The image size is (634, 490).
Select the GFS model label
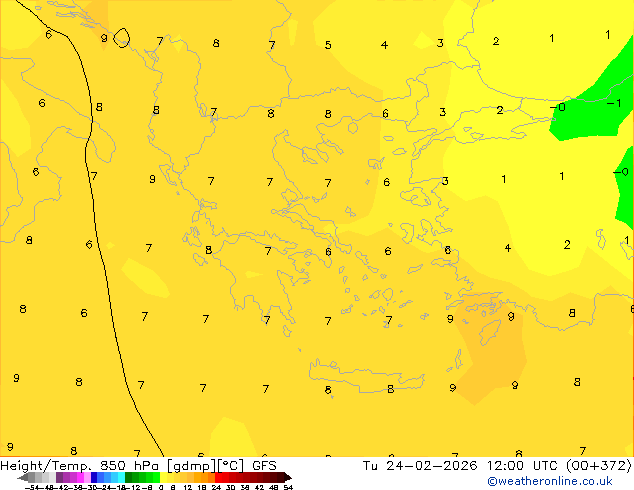pos(264,465)
